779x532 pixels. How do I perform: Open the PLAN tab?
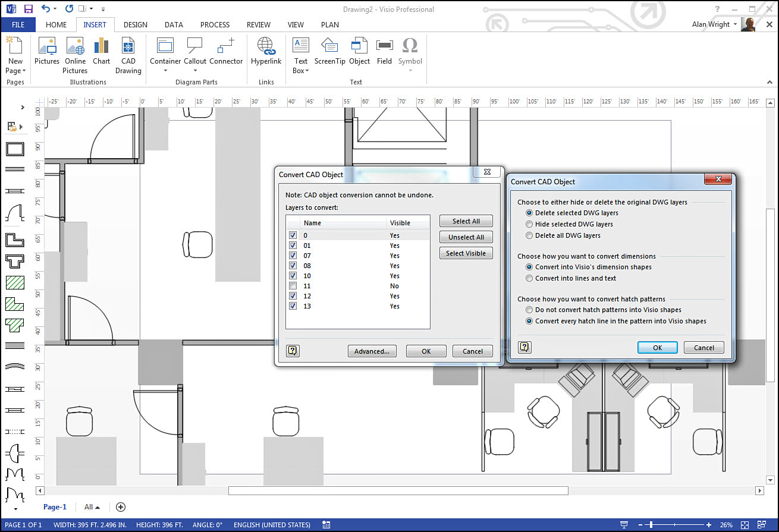[330, 25]
